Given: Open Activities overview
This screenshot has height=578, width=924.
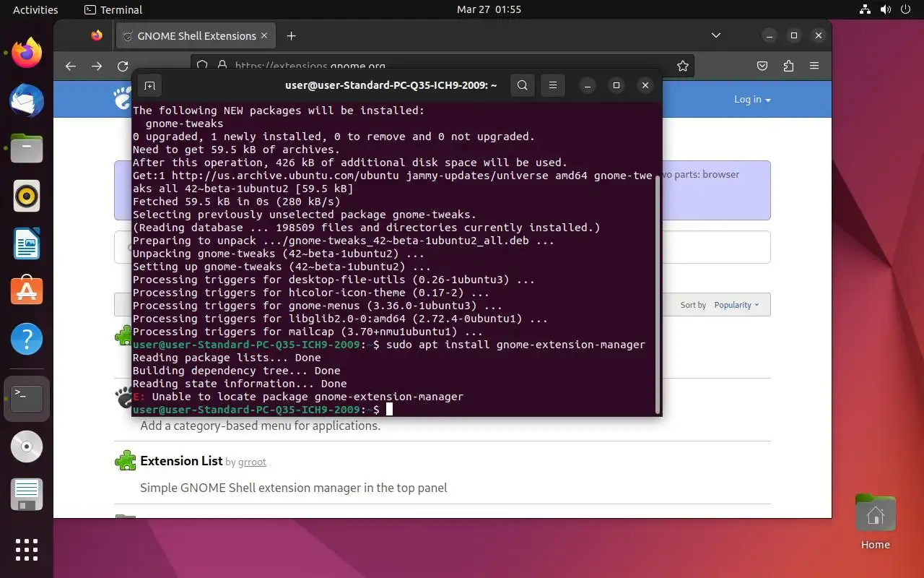Looking at the screenshot, I should [x=35, y=10].
